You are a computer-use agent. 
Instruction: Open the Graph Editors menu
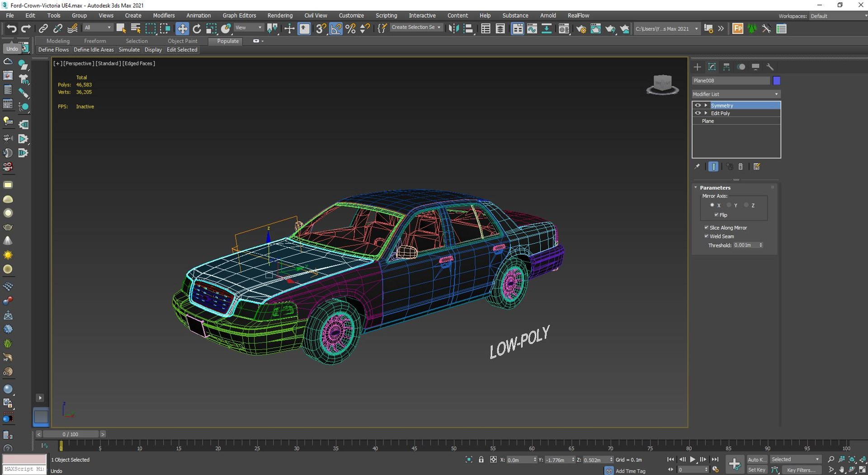point(239,15)
